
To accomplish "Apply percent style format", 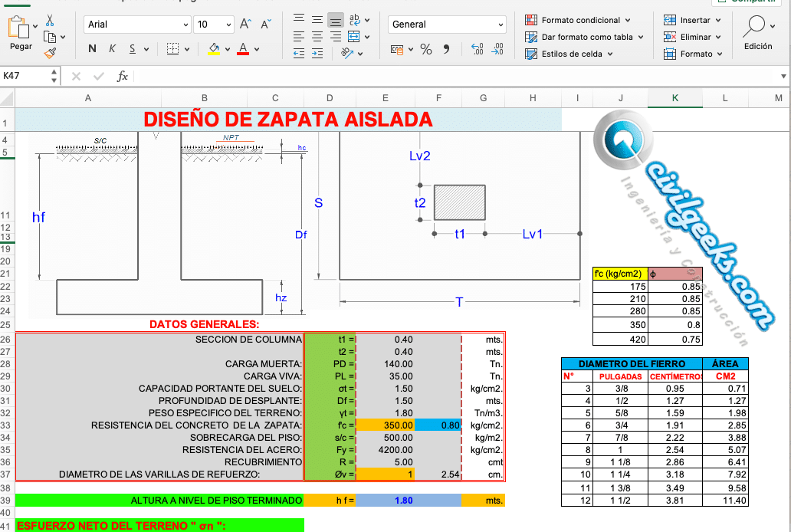I will pos(426,49).
